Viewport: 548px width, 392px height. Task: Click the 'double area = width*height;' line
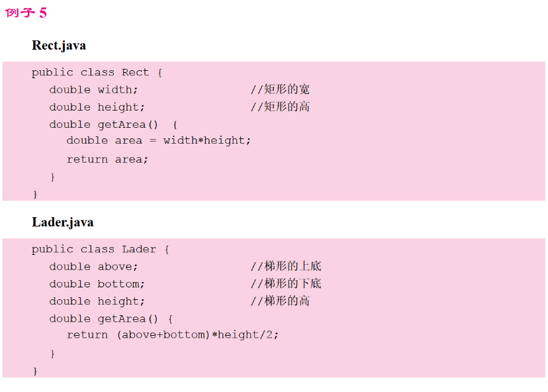click(x=159, y=140)
